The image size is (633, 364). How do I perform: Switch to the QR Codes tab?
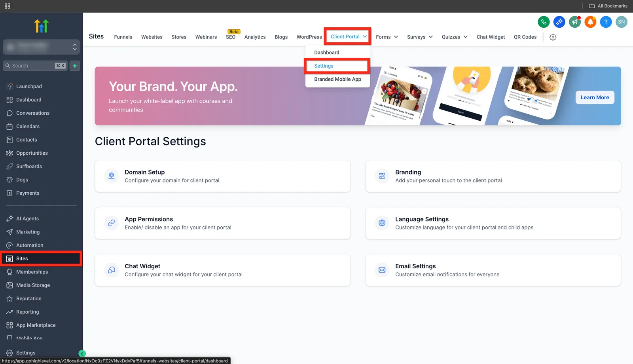pos(525,37)
